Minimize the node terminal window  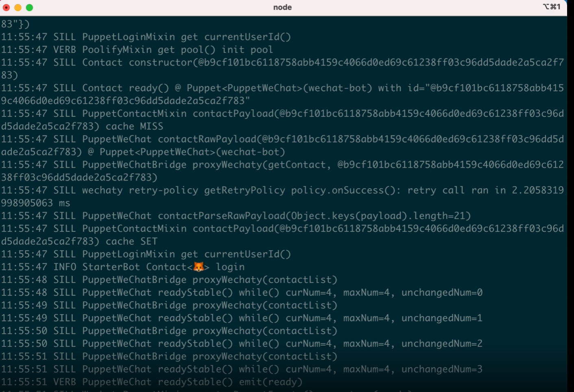pos(17,7)
